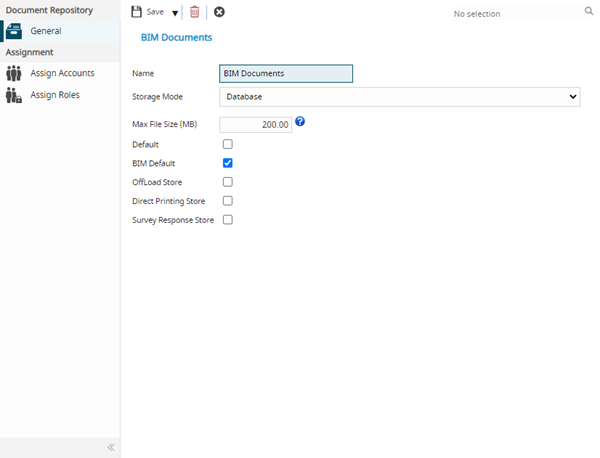Expand the Save options dropdown arrow
The width and height of the screenshot is (600, 458).
(x=175, y=13)
